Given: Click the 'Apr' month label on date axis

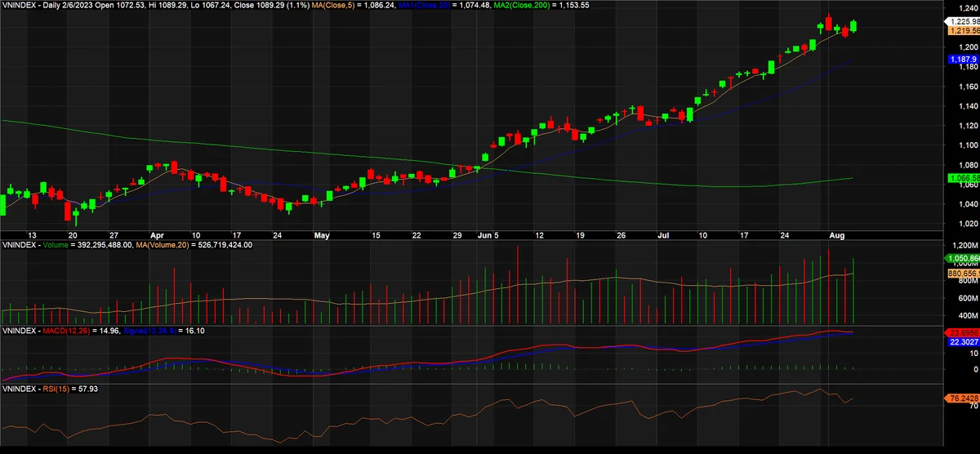Looking at the screenshot, I should (157, 234).
